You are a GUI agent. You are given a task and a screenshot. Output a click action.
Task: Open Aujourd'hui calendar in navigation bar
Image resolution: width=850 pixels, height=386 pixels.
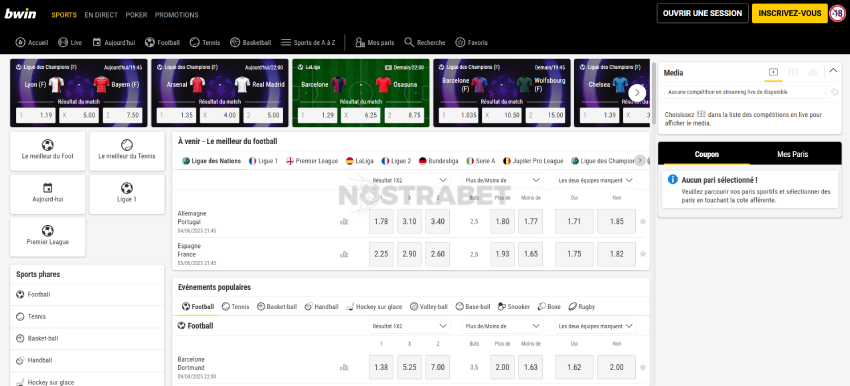pyautogui.click(x=113, y=42)
